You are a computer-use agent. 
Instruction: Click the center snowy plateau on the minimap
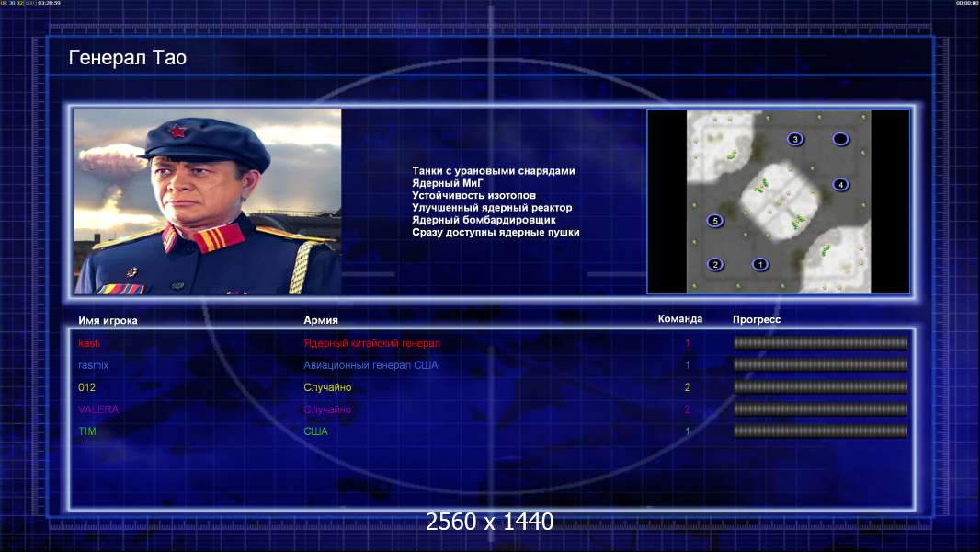pyautogui.click(x=778, y=197)
